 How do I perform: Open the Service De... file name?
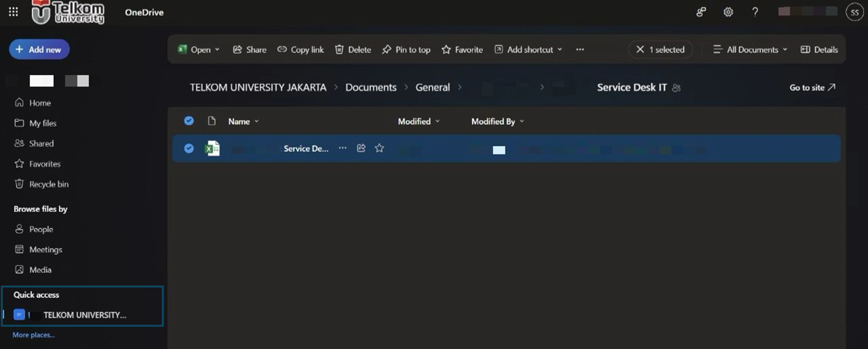pyautogui.click(x=306, y=148)
